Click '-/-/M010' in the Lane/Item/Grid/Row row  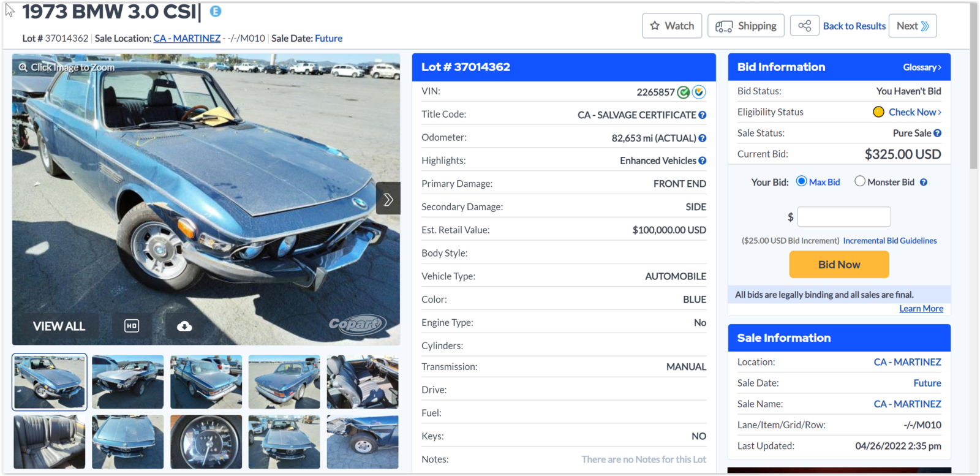click(922, 425)
